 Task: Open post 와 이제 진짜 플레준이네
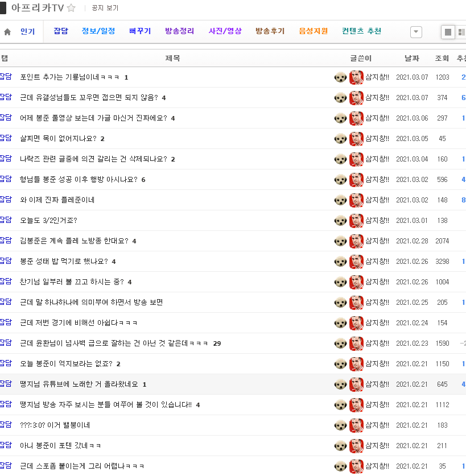click(x=57, y=200)
